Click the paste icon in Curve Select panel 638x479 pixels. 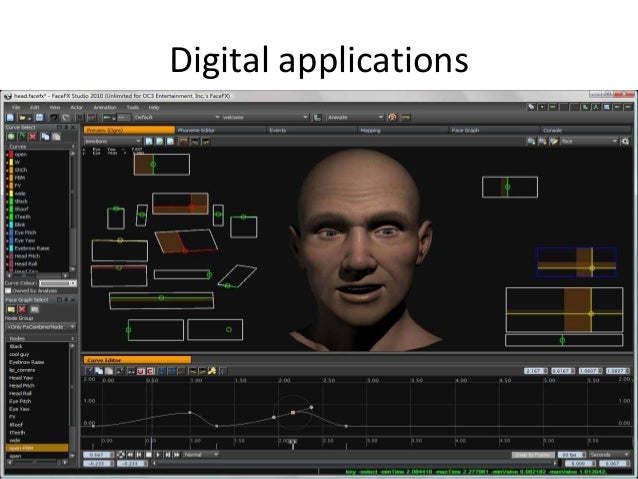[56, 137]
